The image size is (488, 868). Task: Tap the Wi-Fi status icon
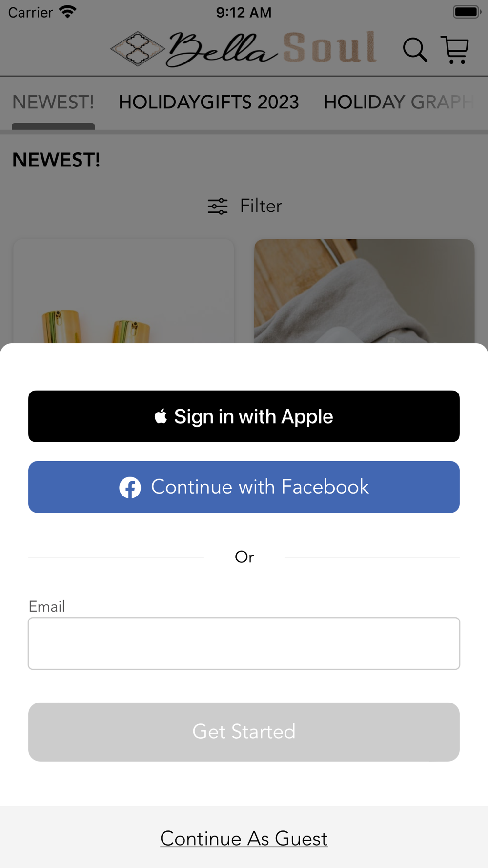(x=68, y=12)
